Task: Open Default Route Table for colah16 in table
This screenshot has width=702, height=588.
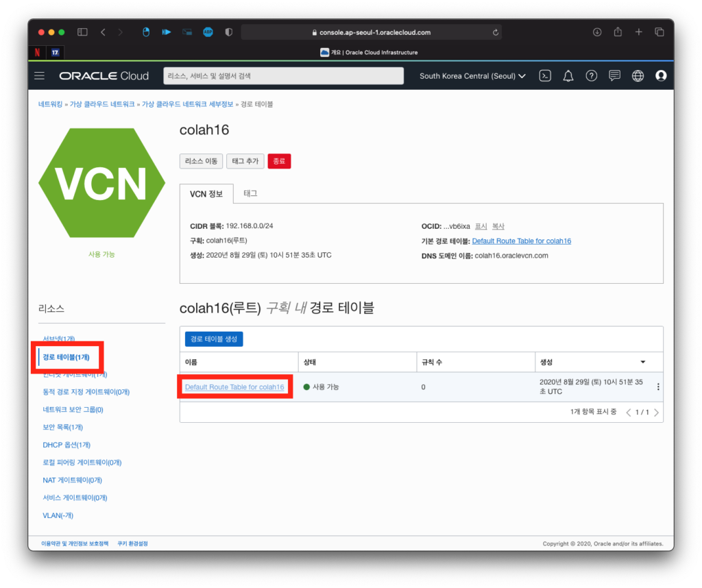Action: [x=234, y=387]
